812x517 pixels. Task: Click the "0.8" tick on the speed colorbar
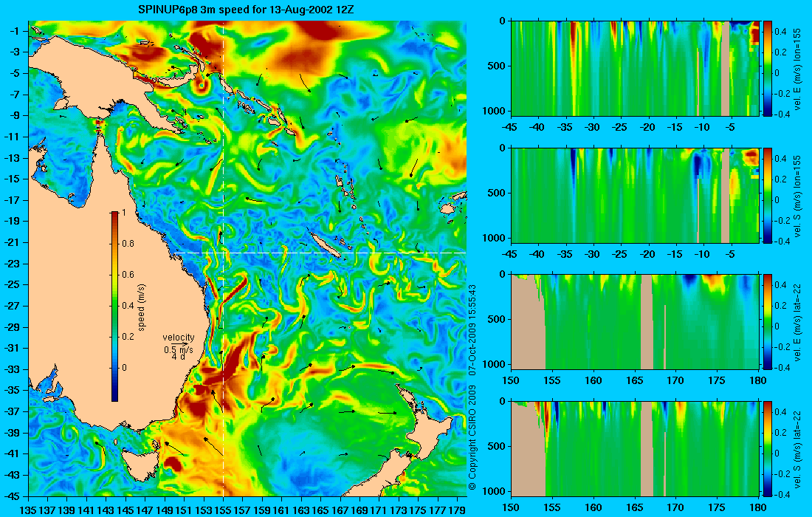(128, 244)
